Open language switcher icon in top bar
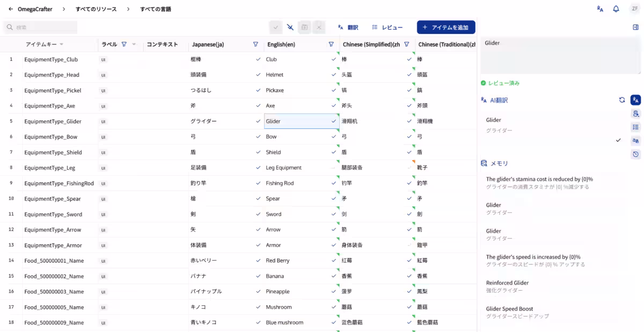This screenshot has height=332, width=644. point(600,9)
